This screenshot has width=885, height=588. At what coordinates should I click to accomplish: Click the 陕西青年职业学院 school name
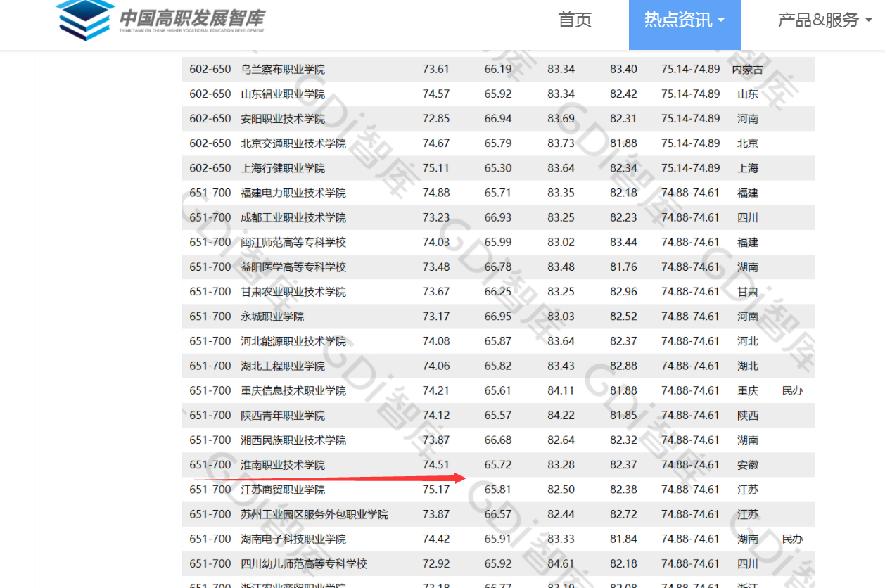283,416
